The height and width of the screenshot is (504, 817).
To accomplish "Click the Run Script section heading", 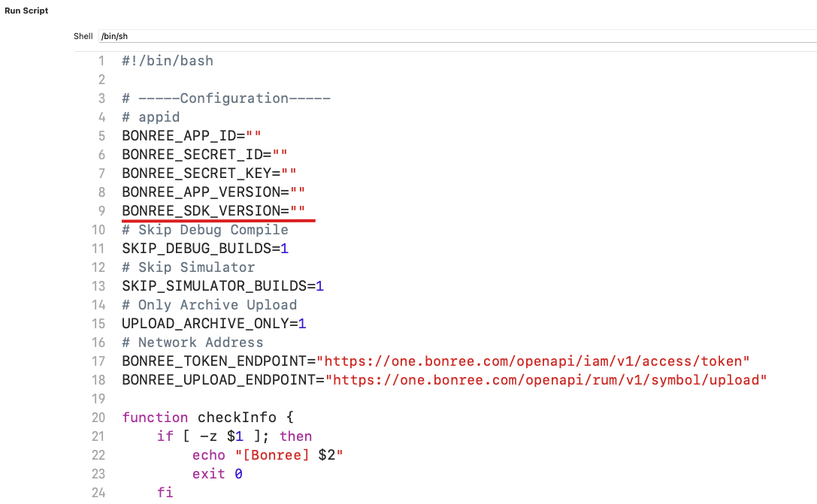I will tap(26, 11).
